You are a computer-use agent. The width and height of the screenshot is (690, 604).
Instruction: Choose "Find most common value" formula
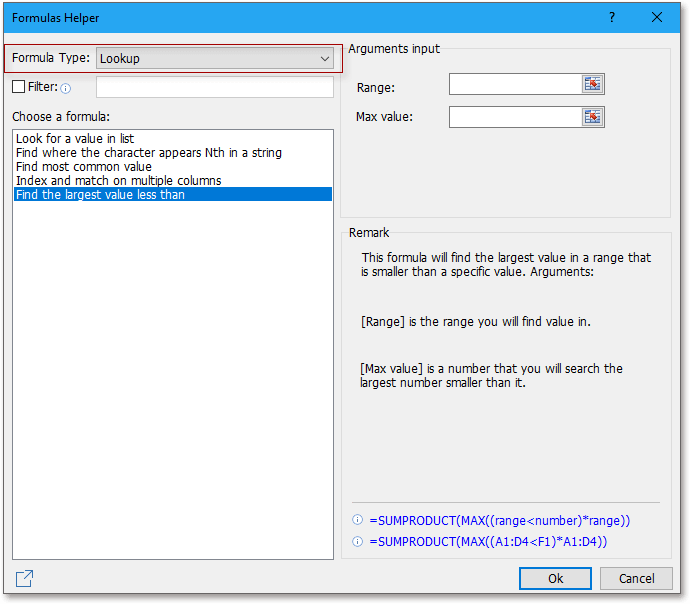click(x=84, y=167)
